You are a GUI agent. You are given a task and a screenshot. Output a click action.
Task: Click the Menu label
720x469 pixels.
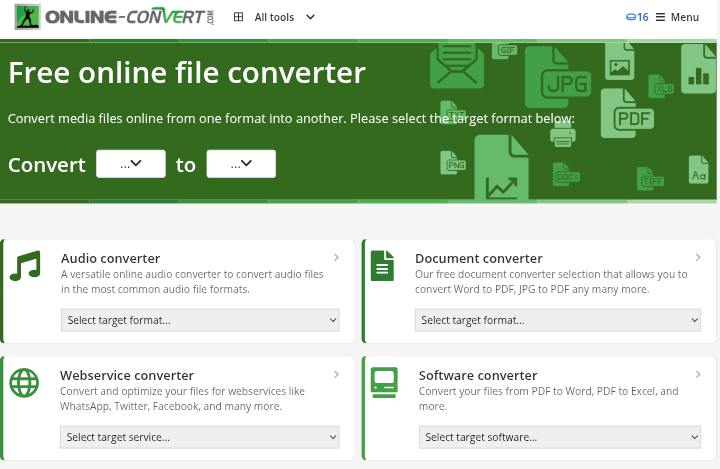[685, 17]
